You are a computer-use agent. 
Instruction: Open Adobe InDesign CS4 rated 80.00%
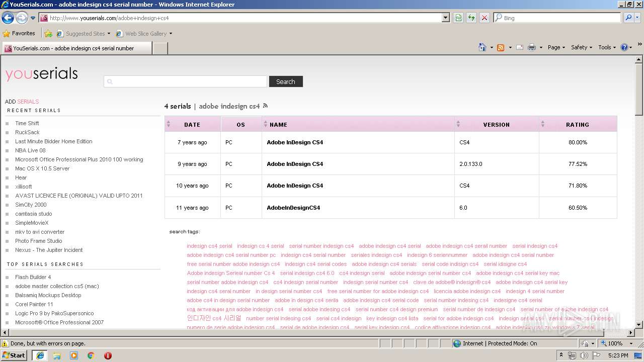tap(295, 142)
